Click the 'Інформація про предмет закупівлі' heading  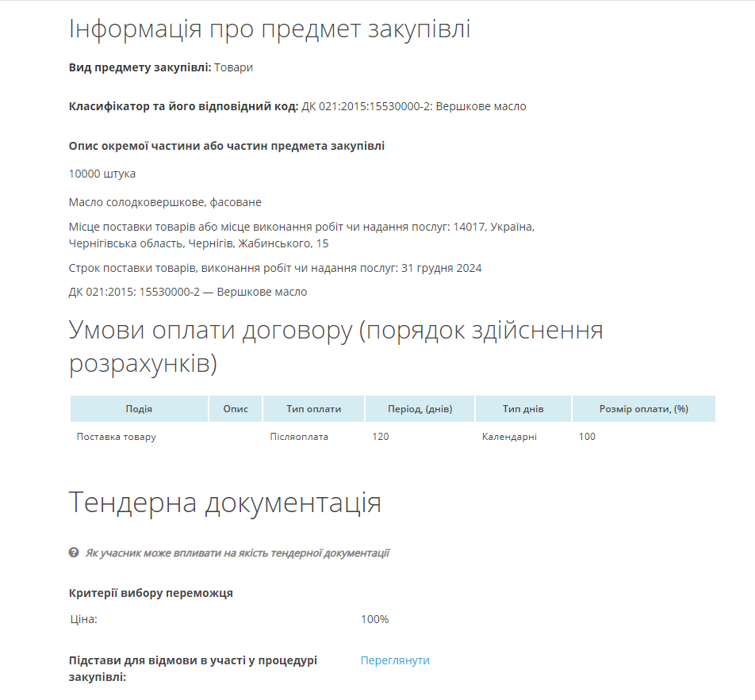click(x=270, y=29)
